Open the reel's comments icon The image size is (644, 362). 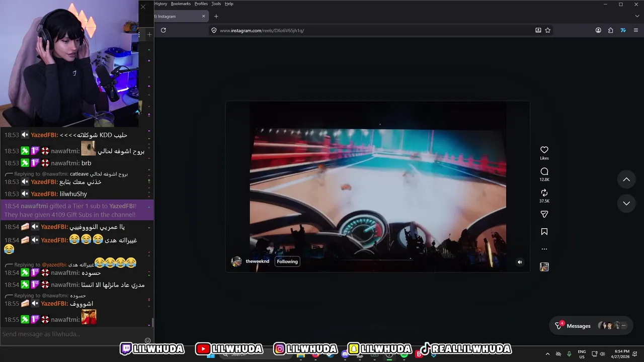544,171
